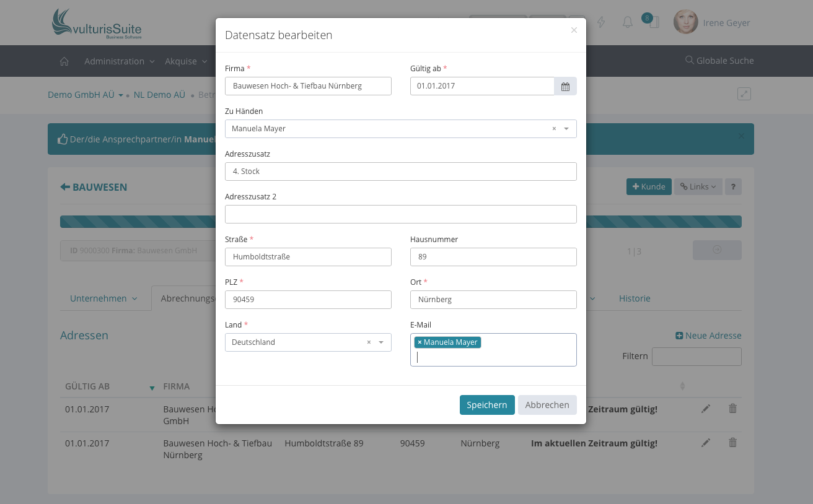The image size is (813, 504).
Task: Click the home icon in navigation bar
Action: [64, 61]
